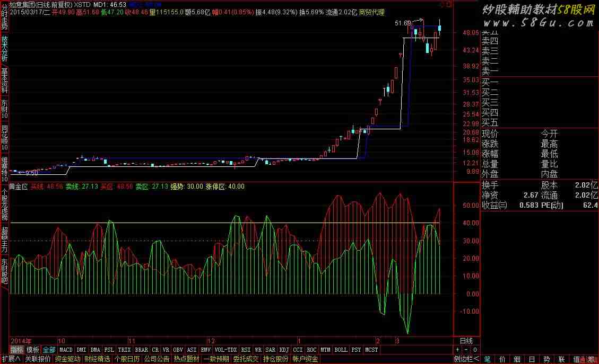Select the 势 side panel tab
The height and width of the screenshot is (364, 599).
(x=547, y=359)
